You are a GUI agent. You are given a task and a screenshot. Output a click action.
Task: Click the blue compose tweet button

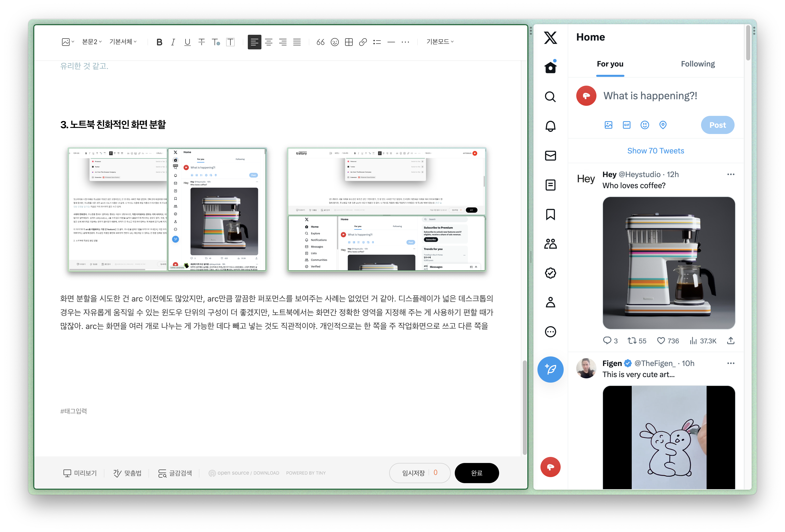(x=550, y=369)
